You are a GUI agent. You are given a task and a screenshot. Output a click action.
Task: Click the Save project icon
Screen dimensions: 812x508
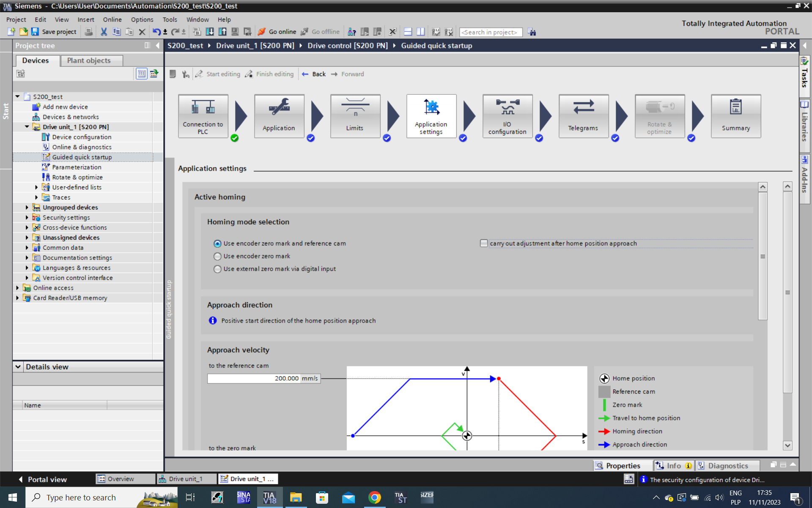(35, 32)
